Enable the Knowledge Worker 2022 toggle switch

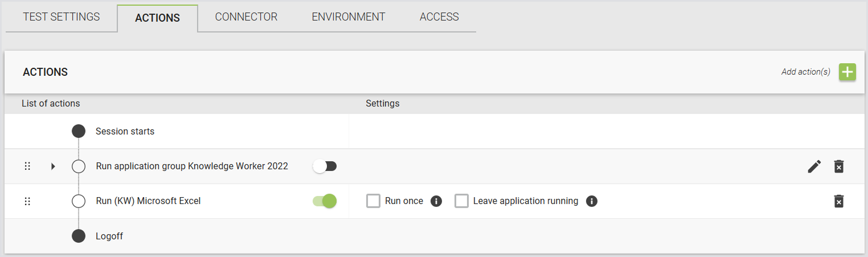pyautogui.click(x=325, y=166)
